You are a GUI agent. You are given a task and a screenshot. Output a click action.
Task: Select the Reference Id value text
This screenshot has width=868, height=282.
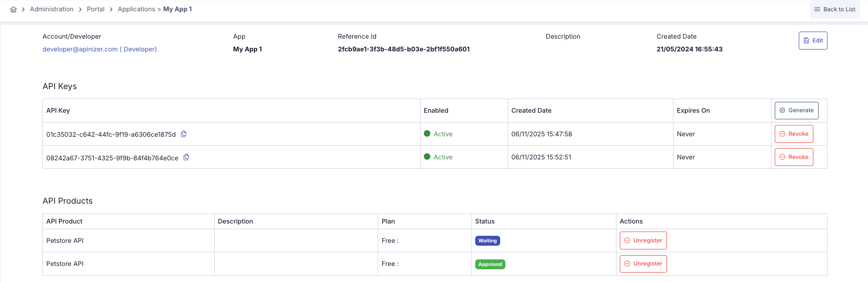coord(404,49)
